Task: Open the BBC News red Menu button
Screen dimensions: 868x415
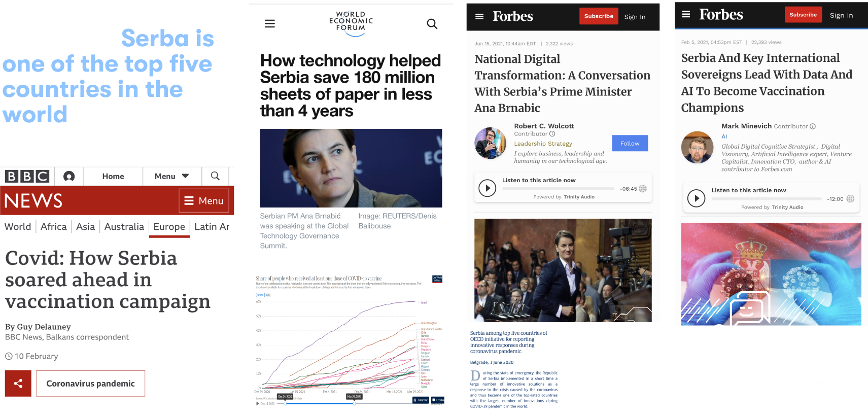Action: (x=204, y=200)
